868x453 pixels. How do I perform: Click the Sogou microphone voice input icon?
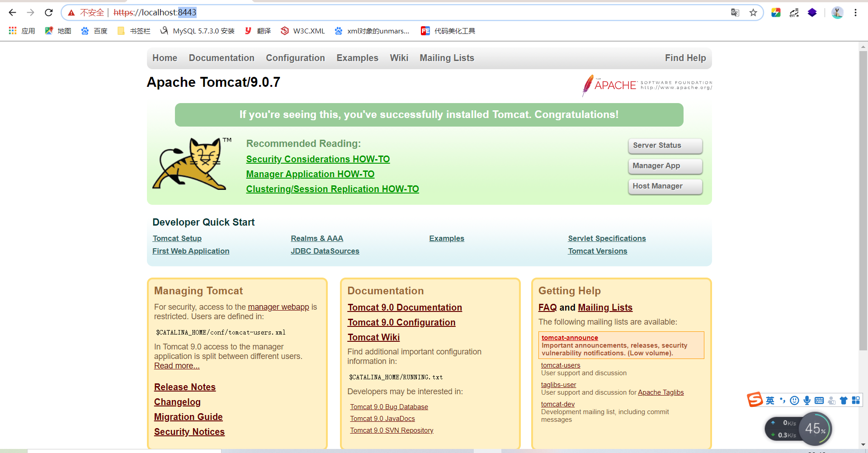pyautogui.click(x=807, y=401)
